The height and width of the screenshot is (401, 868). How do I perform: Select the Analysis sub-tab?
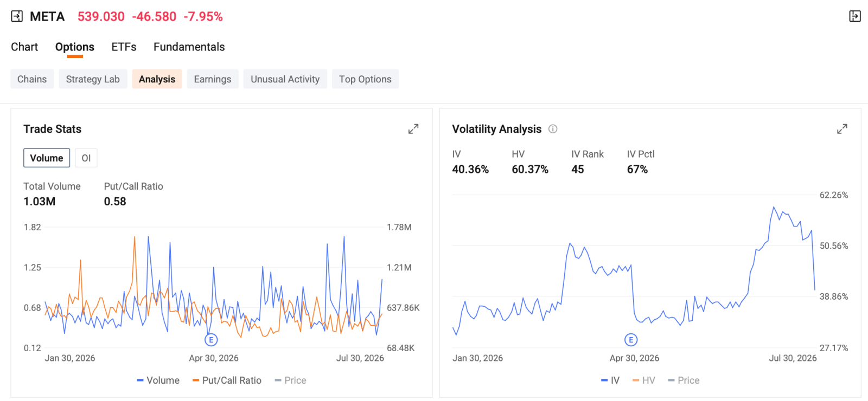pos(157,79)
